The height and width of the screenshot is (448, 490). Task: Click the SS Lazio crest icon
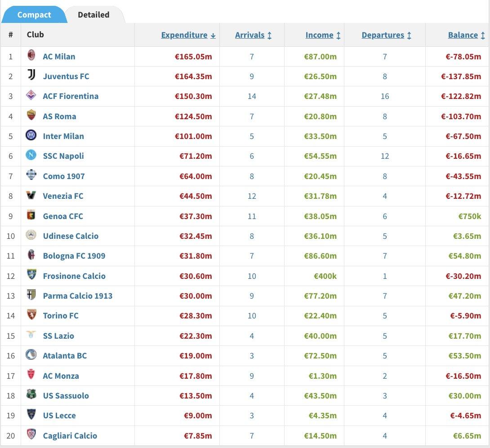(31, 335)
